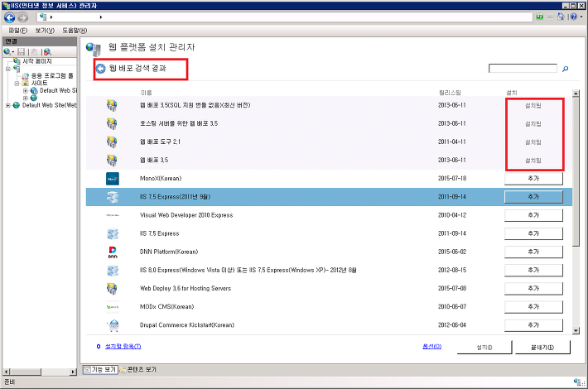588x389 pixels.
Task: Click the icon of 호스팅 서버를 위한 웹 배포 3.5
Action: point(112,123)
